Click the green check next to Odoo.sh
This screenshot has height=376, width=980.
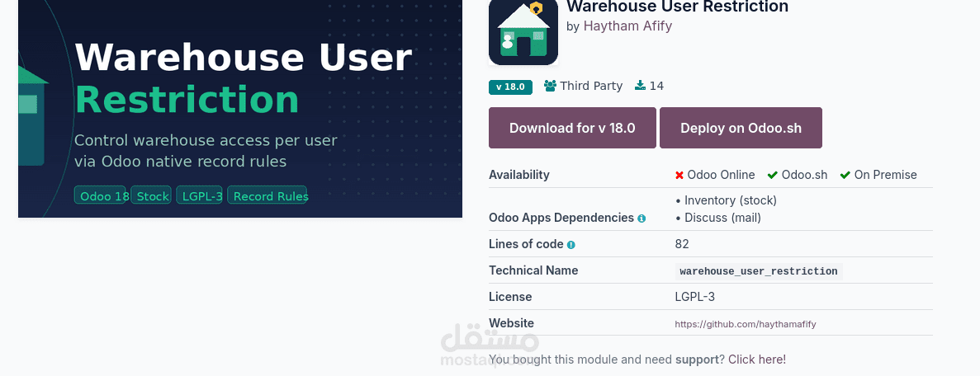click(x=773, y=175)
